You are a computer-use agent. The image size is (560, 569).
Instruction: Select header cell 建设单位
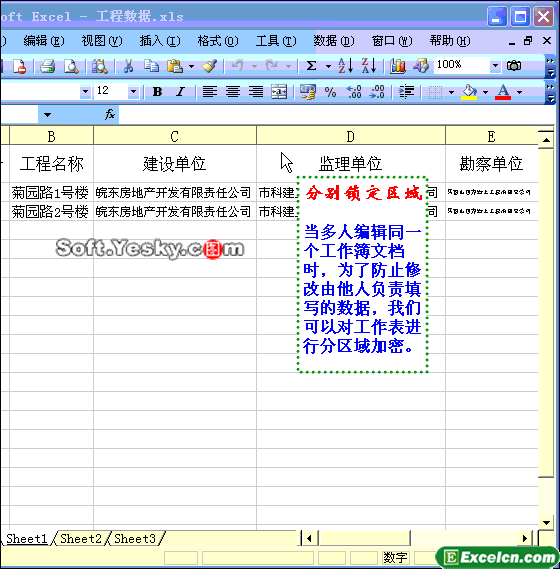(x=175, y=164)
